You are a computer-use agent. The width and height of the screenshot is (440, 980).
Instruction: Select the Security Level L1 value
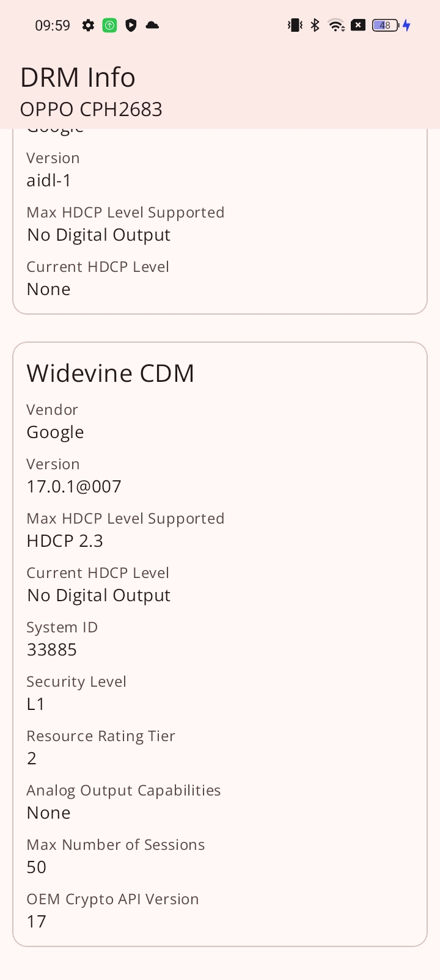[35, 704]
